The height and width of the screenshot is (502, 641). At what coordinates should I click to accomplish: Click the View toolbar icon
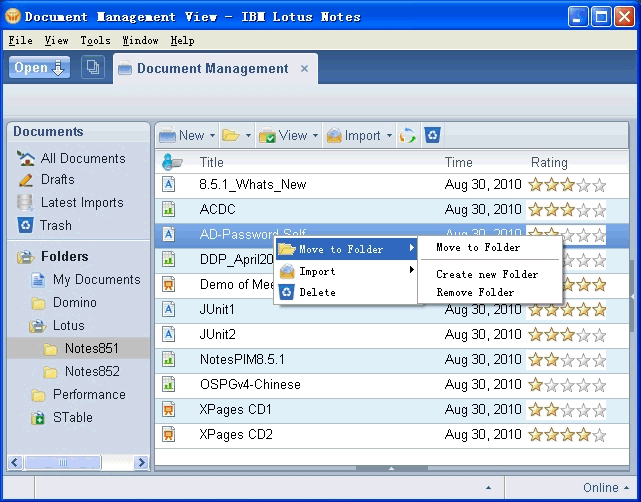pyautogui.click(x=267, y=135)
